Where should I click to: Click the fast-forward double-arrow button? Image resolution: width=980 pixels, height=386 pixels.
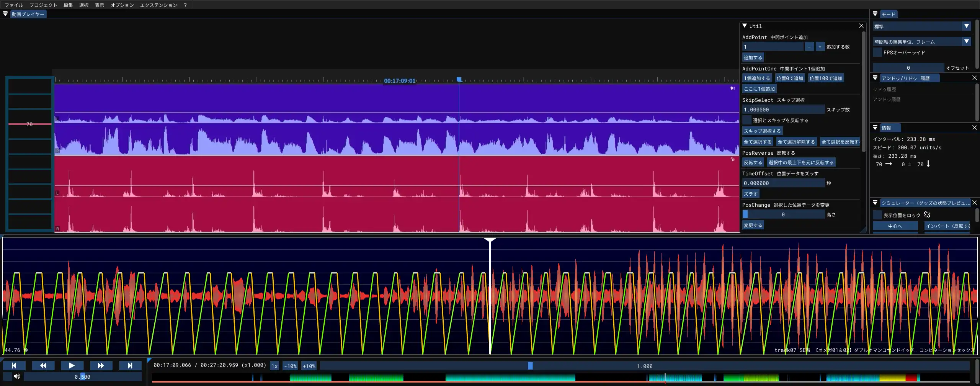(x=101, y=366)
